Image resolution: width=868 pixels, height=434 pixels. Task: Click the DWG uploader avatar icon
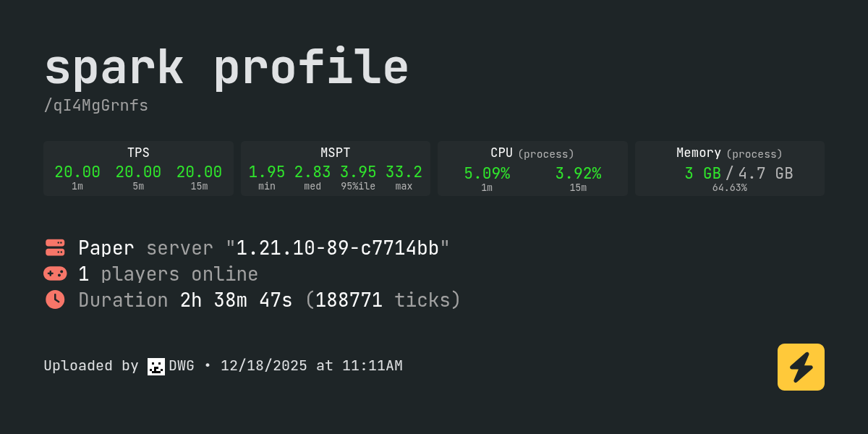pos(156,366)
